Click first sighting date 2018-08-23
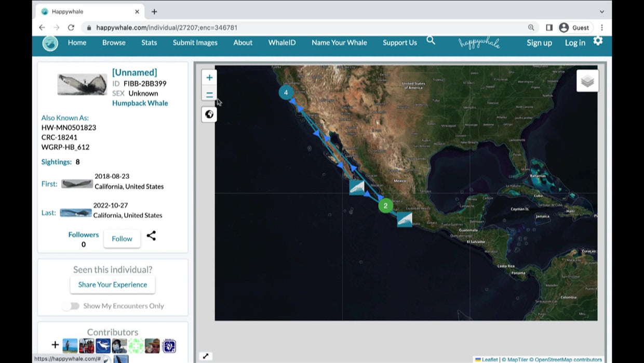This screenshot has height=363, width=644. [x=112, y=176]
